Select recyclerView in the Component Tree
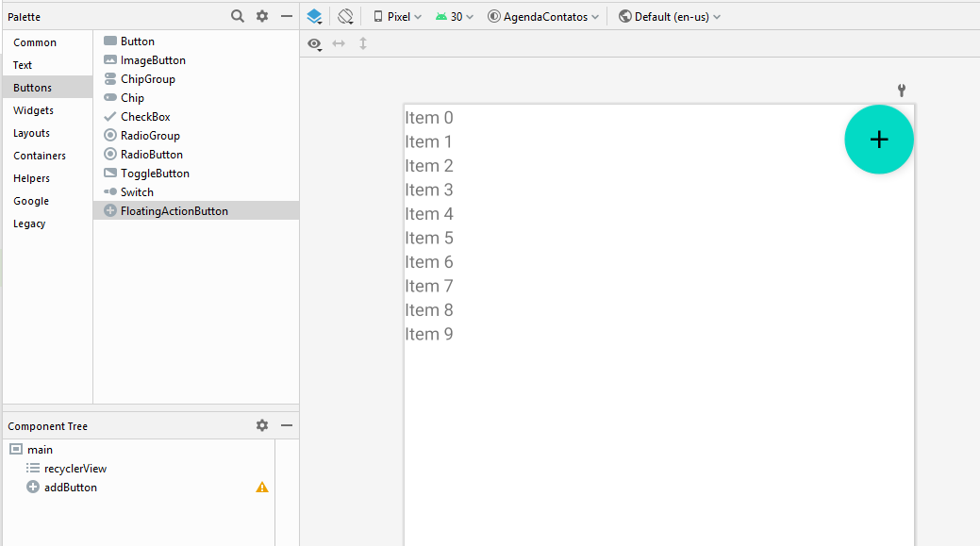Viewport: 980px width, 546px height. [x=75, y=469]
